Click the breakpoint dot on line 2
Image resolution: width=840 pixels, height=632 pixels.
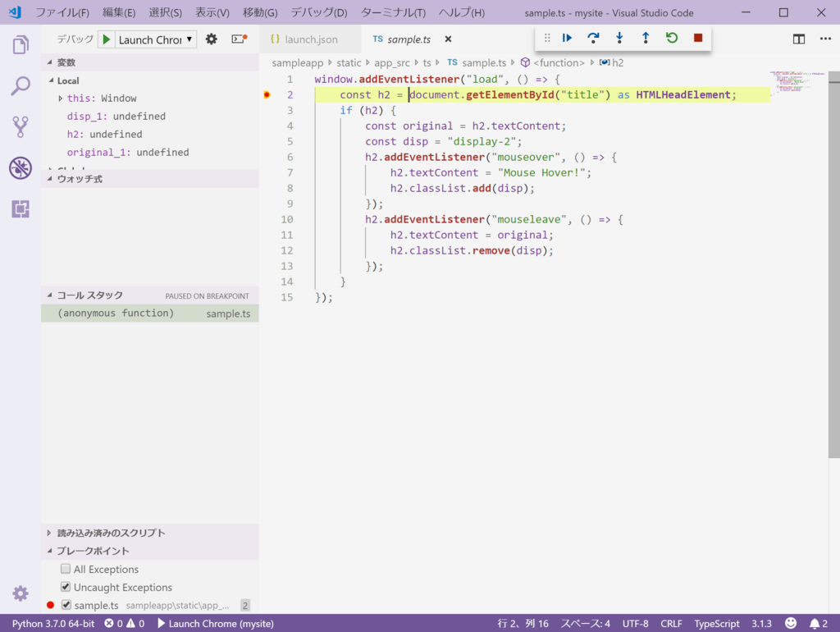267,95
